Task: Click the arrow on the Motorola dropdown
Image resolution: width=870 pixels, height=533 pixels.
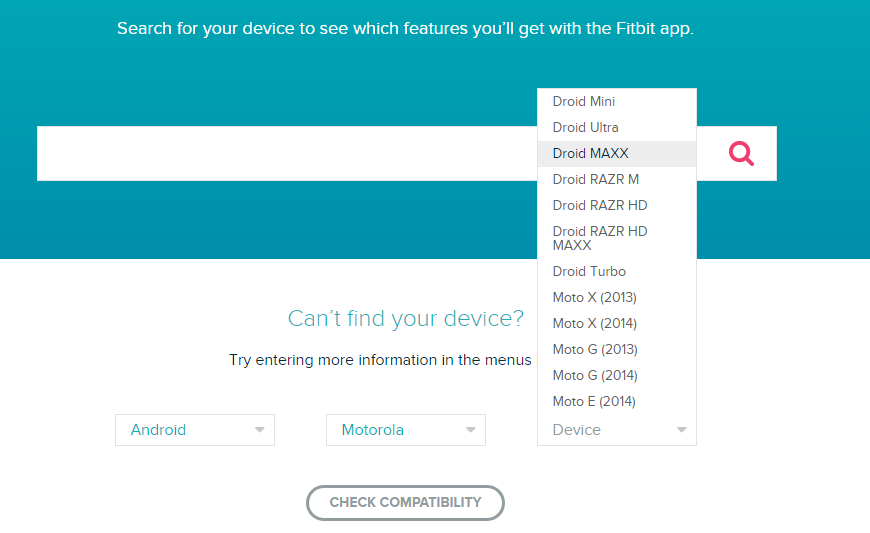Action: (x=470, y=430)
